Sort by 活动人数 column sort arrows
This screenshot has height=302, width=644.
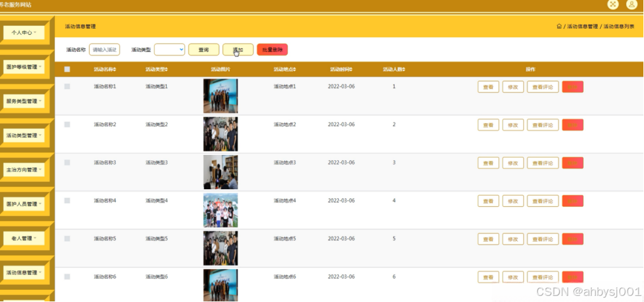[x=404, y=69]
